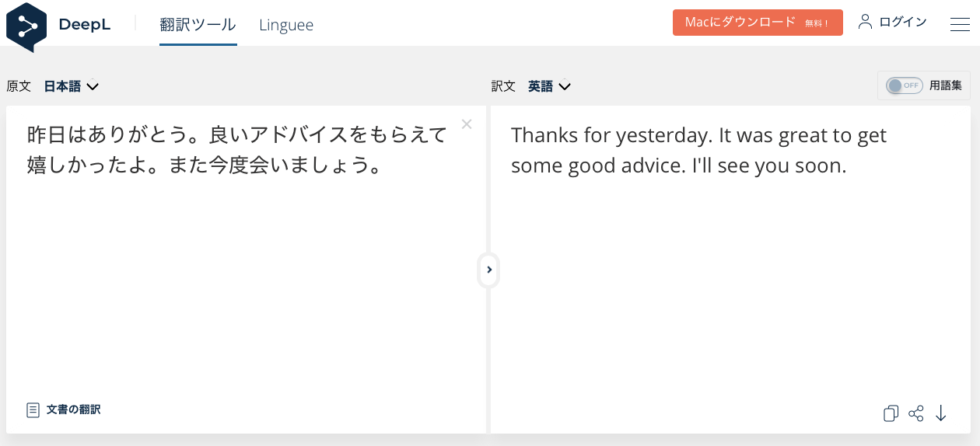
Task: Switch to the 翻訳ツール tab
Action: (198, 25)
